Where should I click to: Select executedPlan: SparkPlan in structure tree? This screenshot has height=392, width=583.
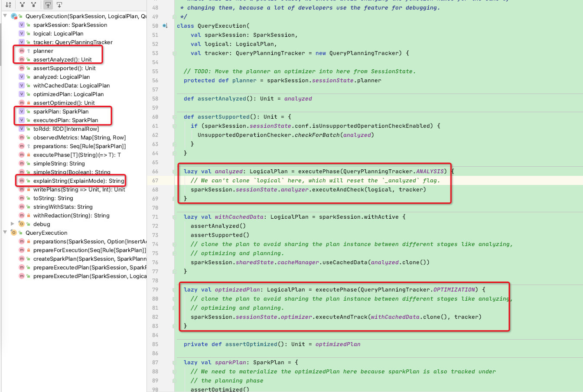click(65, 120)
